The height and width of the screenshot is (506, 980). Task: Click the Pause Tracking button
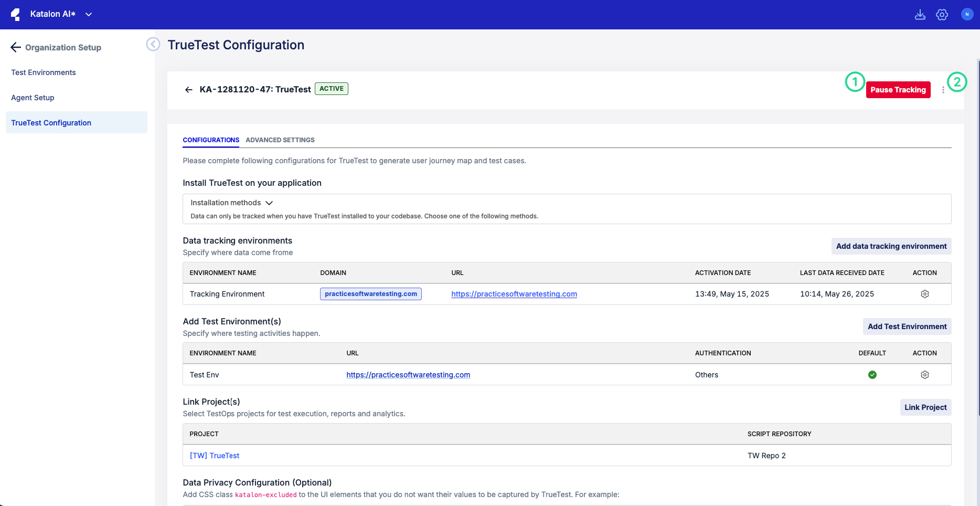click(x=898, y=90)
